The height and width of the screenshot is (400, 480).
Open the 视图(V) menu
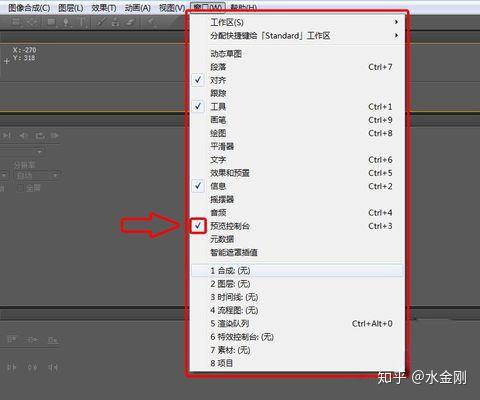point(172,7)
